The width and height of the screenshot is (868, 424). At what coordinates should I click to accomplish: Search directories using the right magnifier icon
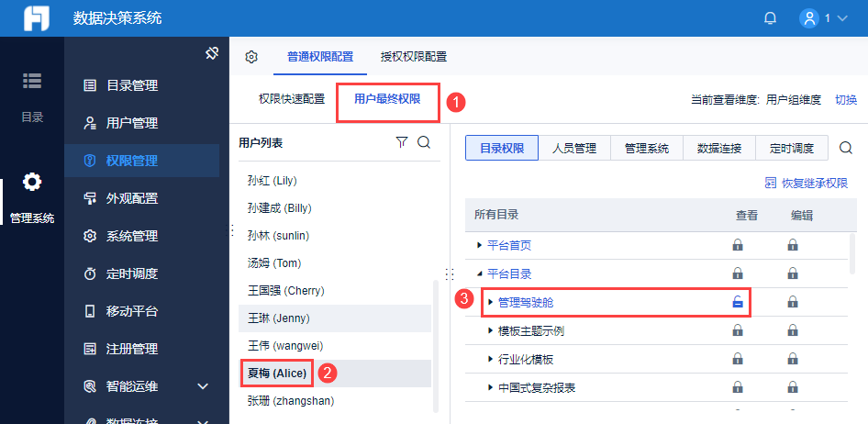(846, 148)
